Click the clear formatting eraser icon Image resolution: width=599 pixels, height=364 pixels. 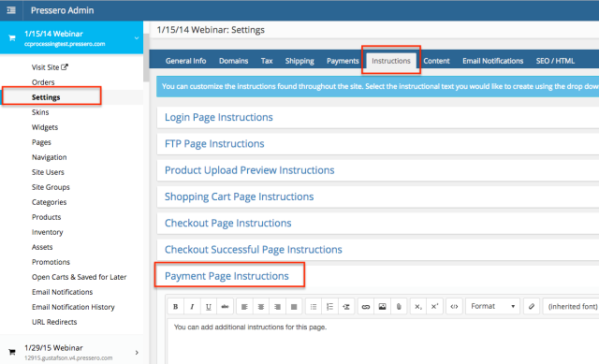532,306
